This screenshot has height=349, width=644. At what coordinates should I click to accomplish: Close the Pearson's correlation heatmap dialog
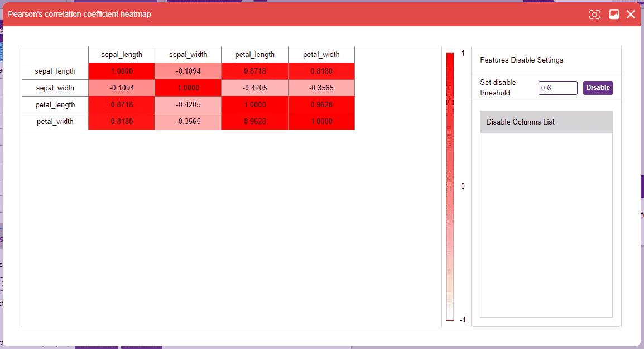click(x=631, y=14)
